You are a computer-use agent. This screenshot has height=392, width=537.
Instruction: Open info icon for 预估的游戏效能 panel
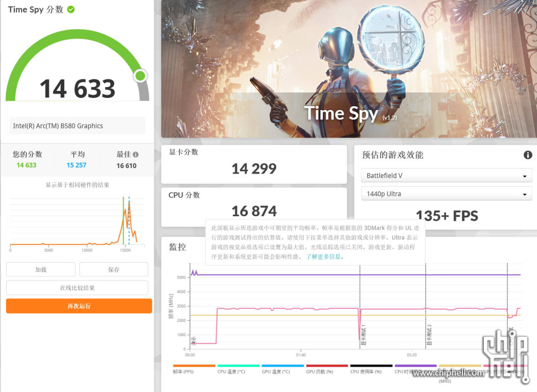click(528, 155)
